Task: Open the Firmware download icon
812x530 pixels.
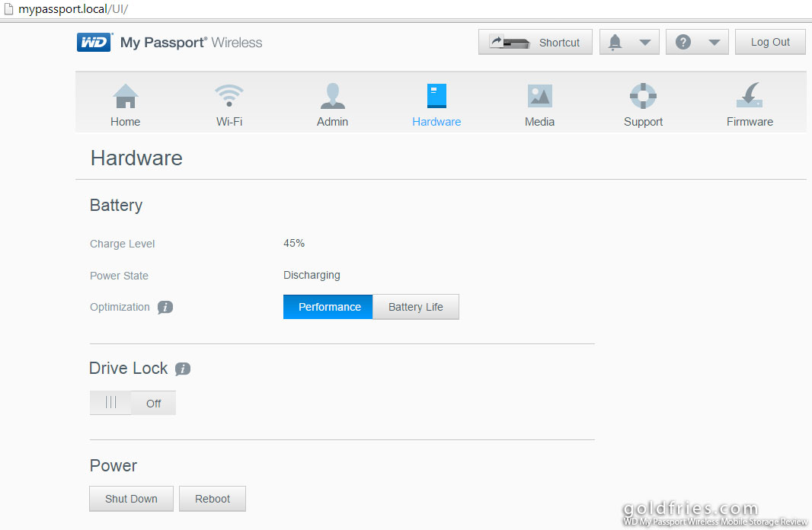Action: coord(750,94)
